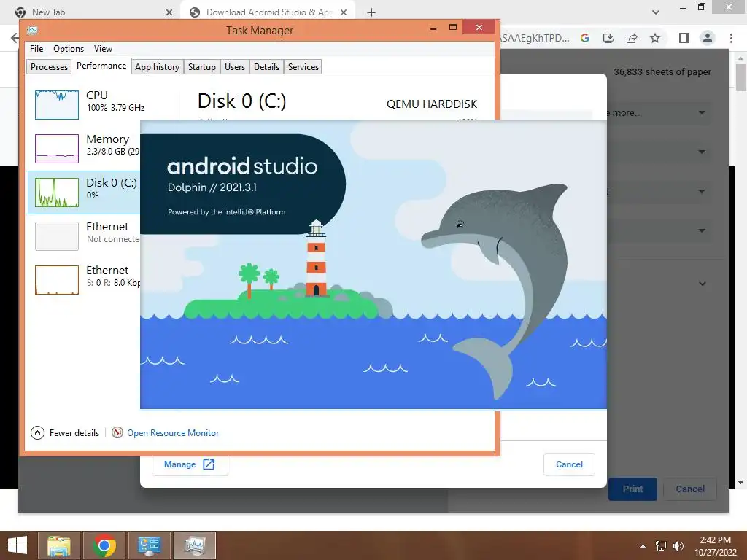This screenshot has height=560, width=747.
Task: Click Cancel button next to Print
Action: click(x=690, y=489)
